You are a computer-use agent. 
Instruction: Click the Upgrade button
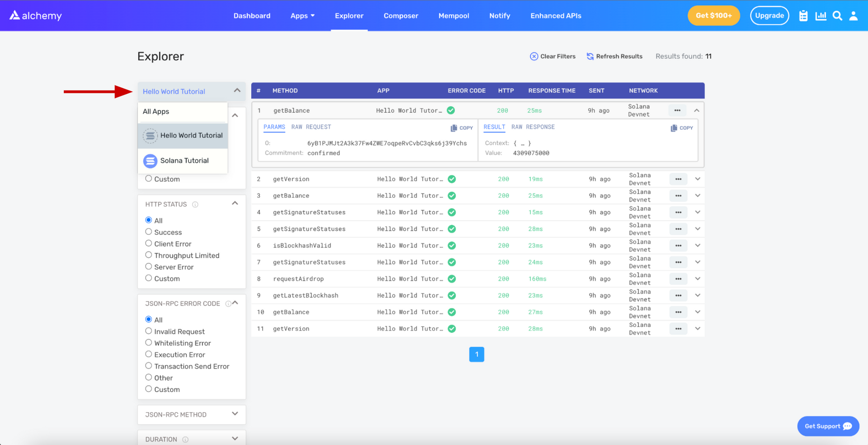tap(769, 16)
